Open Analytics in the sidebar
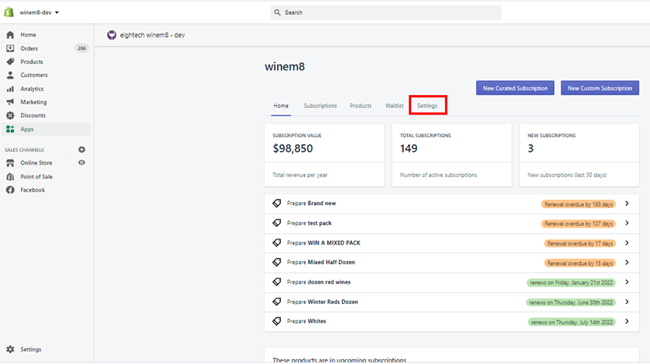650x364 pixels. 32,89
